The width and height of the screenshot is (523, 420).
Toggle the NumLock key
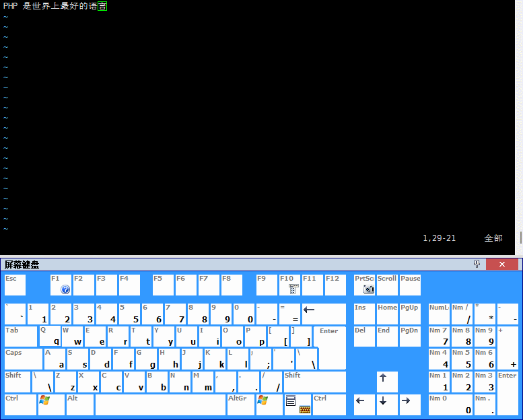point(439,314)
